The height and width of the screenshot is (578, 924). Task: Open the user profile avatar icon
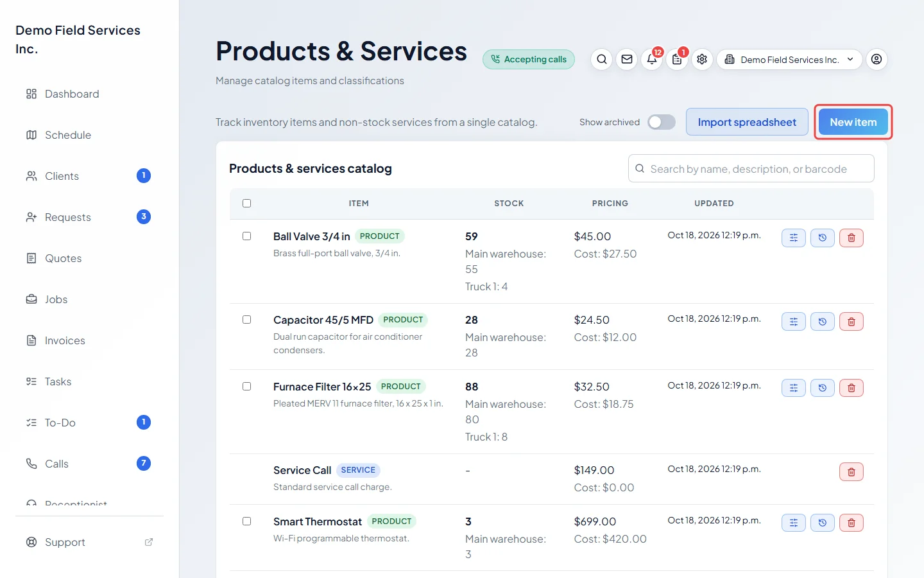[x=877, y=60]
